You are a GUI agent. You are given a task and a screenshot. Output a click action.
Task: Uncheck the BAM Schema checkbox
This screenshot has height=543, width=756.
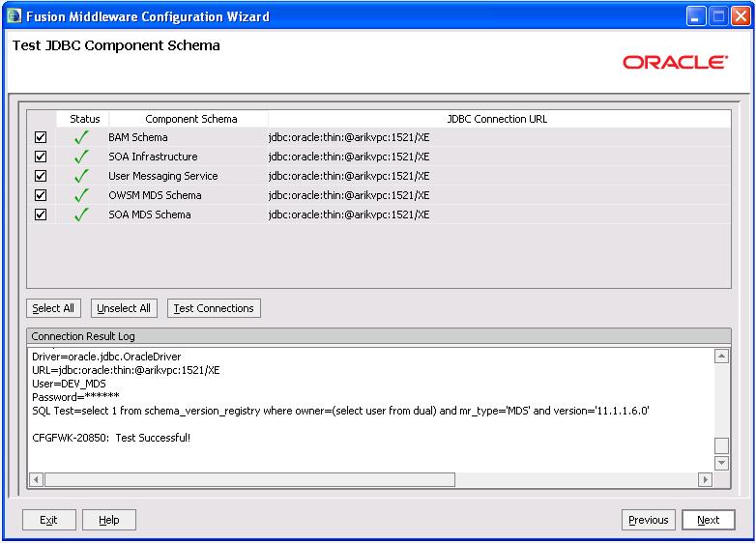point(41,137)
